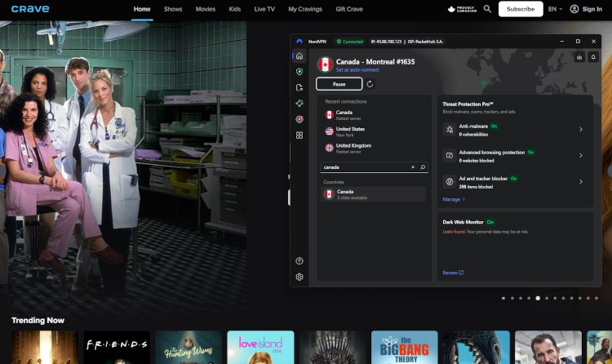Open The Big Bang Theory thumbnail
This screenshot has height=364, width=612.
pos(405,348)
